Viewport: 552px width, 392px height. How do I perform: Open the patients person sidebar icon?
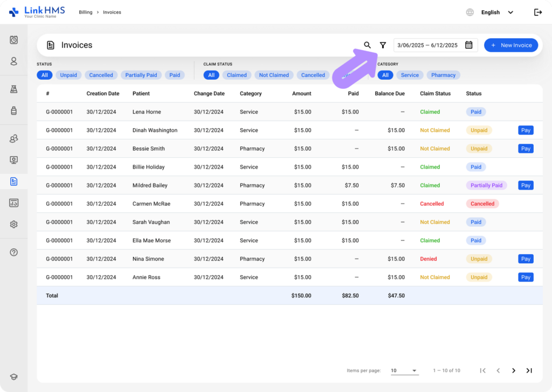coord(13,61)
